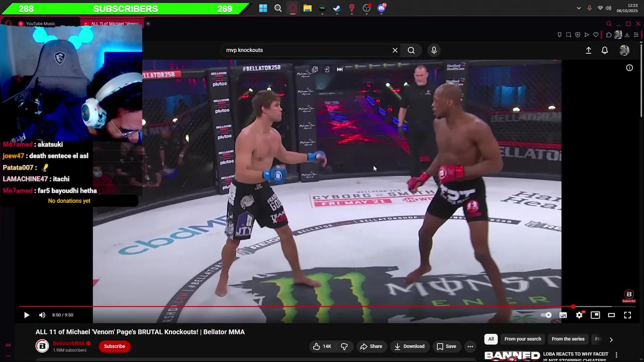Screen dimensions: 644x362
Task: Open the ad blocker shield icon
Action: coord(578,35)
